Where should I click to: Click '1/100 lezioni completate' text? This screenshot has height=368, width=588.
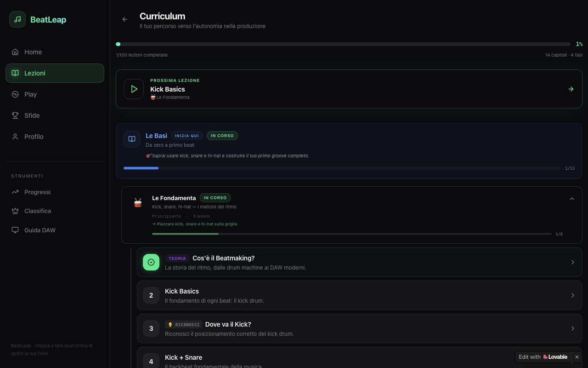[x=141, y=55]
